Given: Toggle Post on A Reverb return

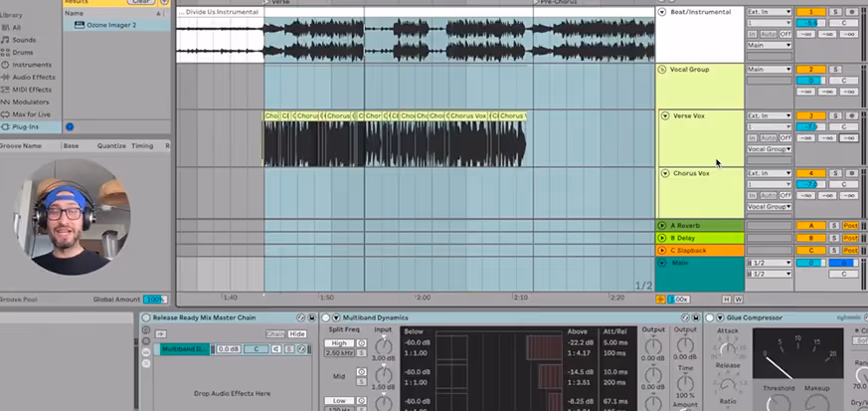Looking at the screenshot, I should click(x=850, y=226).
